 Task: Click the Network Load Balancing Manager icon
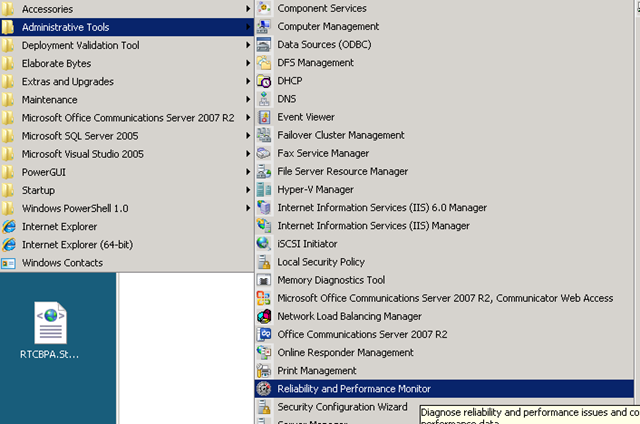[264, 316]
